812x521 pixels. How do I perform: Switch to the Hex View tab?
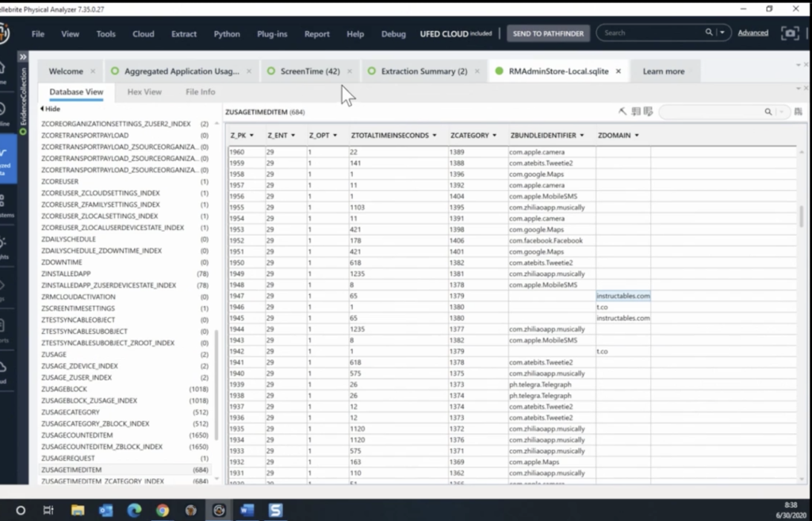[x=144, y=92]
